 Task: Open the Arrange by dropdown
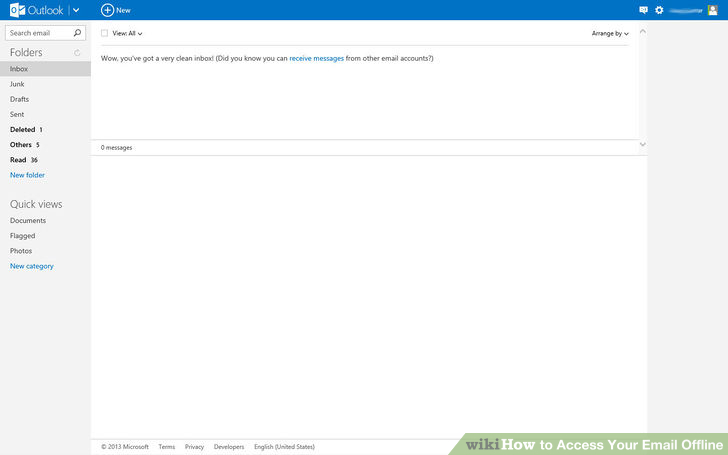point(610,33)
